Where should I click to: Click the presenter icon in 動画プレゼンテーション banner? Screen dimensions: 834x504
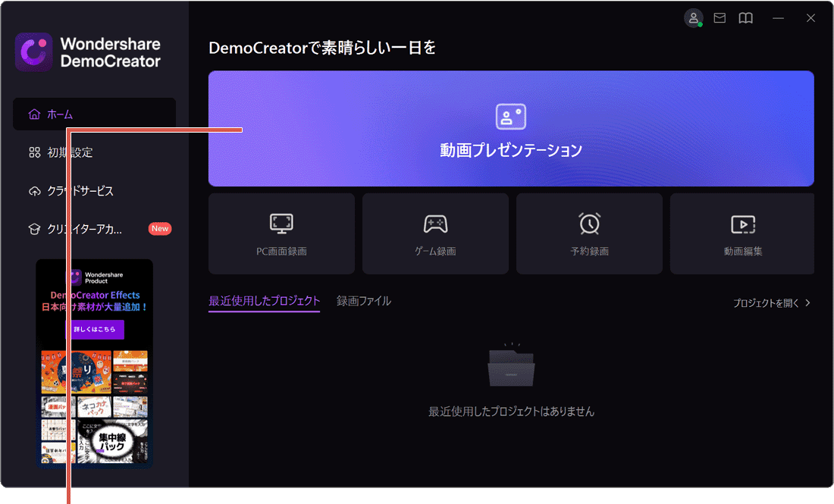[x=511, y=115]
